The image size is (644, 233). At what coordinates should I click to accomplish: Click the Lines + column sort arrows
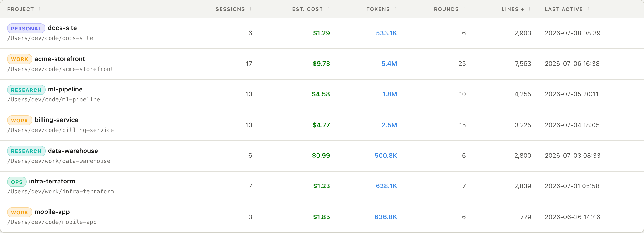[529, 9]
